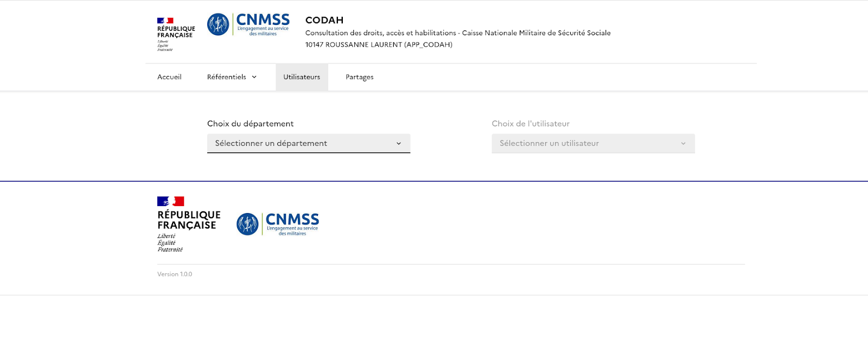Go to the Accueil page

tap(169, 77)
